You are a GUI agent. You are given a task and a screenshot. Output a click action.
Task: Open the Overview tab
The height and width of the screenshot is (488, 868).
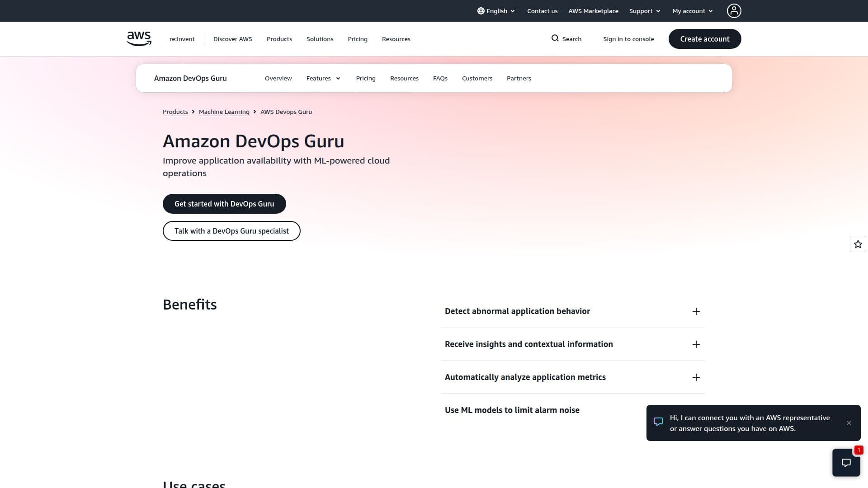click(x=278, y=79)
